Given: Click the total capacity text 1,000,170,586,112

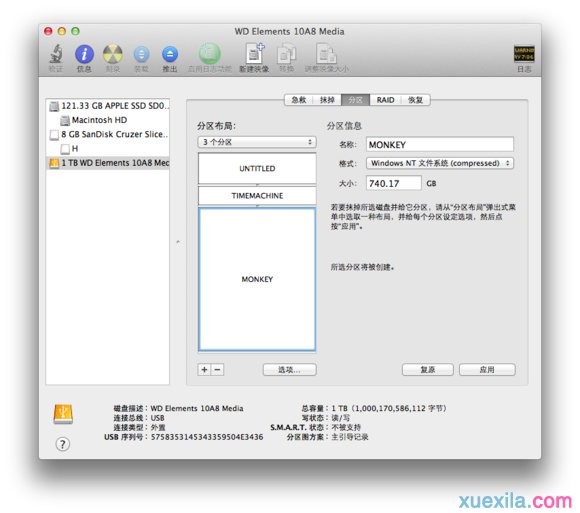Looking at the screenshot, I should point(391,408).
